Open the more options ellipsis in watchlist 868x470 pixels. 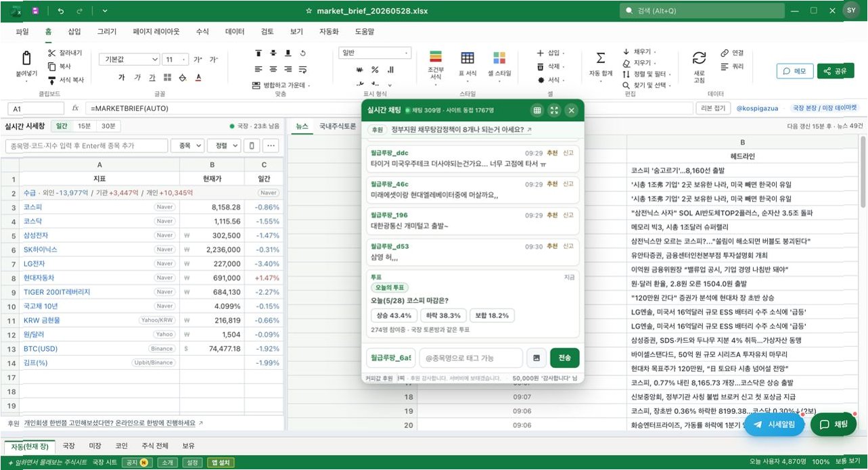pos(271,145)
